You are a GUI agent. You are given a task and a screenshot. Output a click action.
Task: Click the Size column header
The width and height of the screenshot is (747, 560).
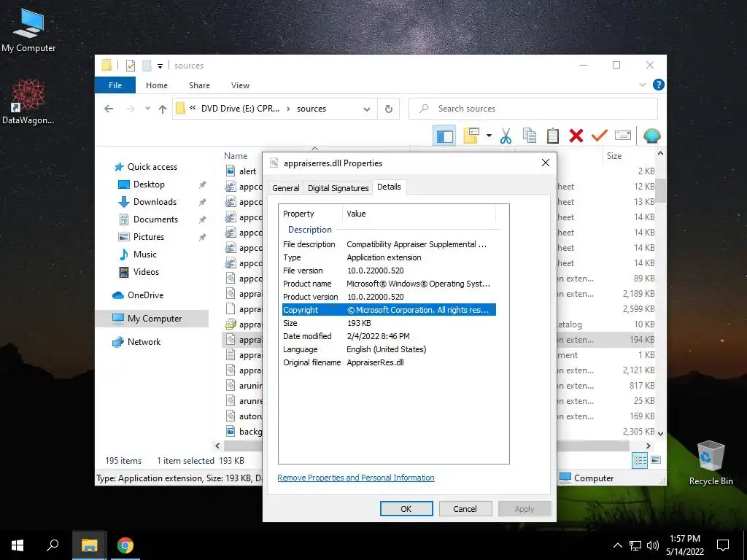[614, 156]
